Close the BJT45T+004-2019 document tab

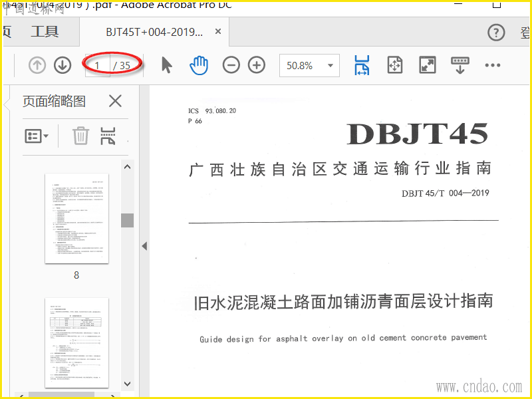click(x=218, y=31)
